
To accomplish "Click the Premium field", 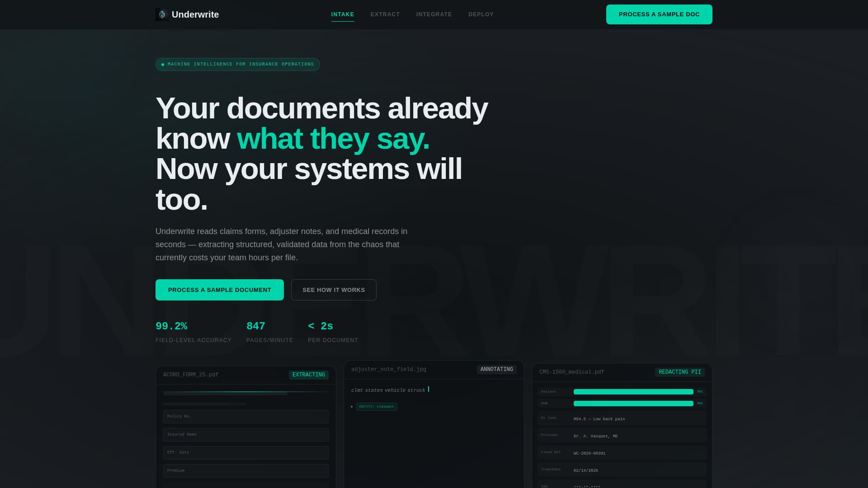I will pos(246,470).
